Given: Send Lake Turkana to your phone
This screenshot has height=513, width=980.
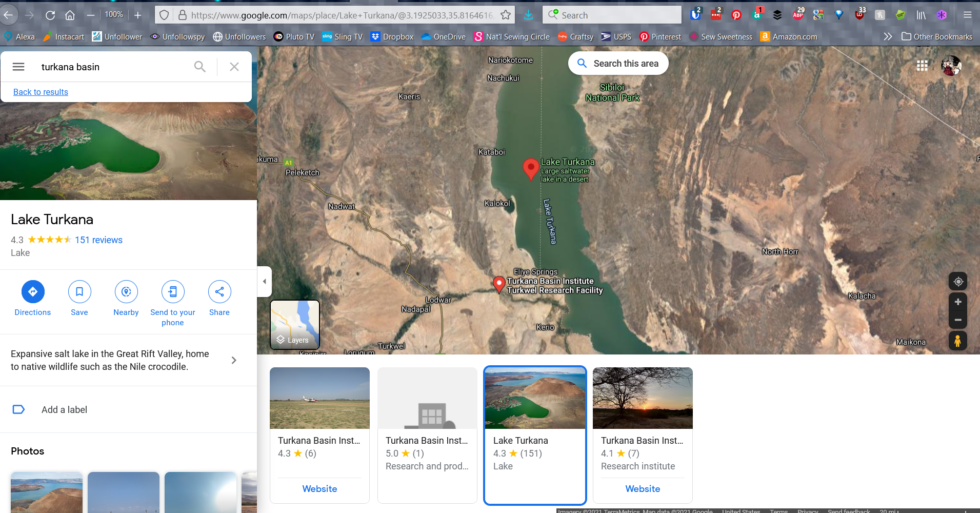Looking at the screenshot, I should (173, 304).
